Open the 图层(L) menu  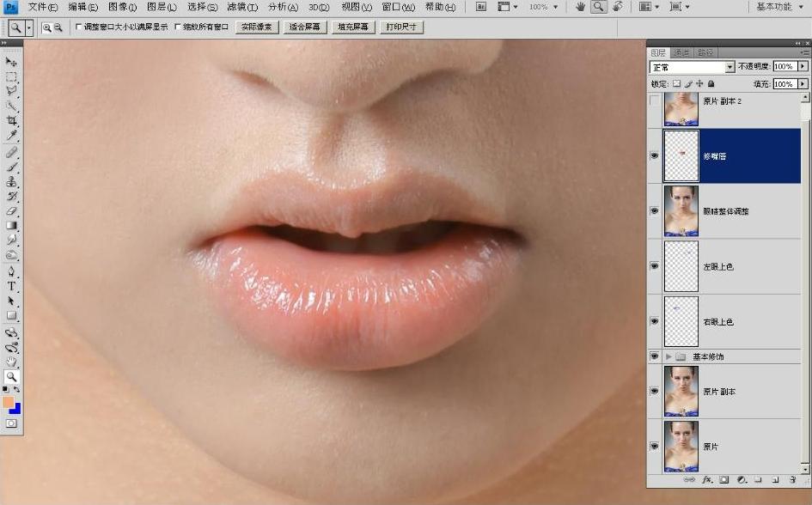(162, 7)
